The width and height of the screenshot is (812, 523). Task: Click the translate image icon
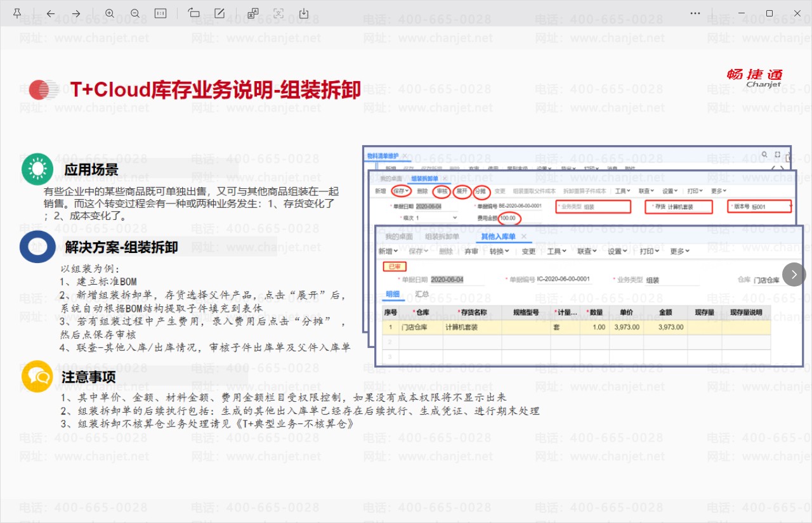[x=253, y=13]
